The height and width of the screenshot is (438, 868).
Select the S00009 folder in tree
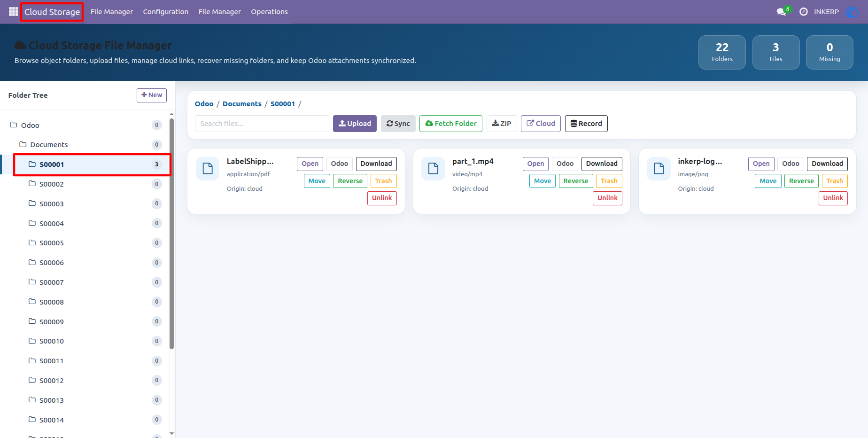click(85, 321)
